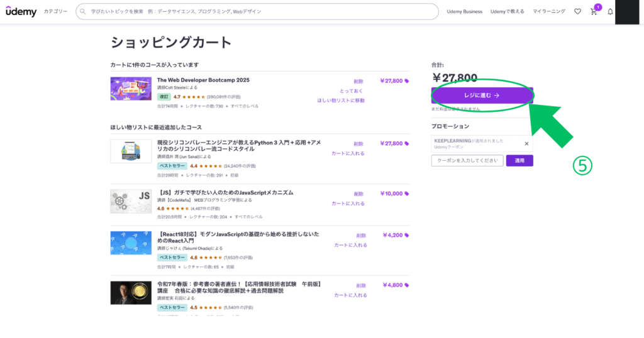Click ベストセラー badge on Python 3 course
The height and width of the screenshot is (338, 644).
pos(172,166)
